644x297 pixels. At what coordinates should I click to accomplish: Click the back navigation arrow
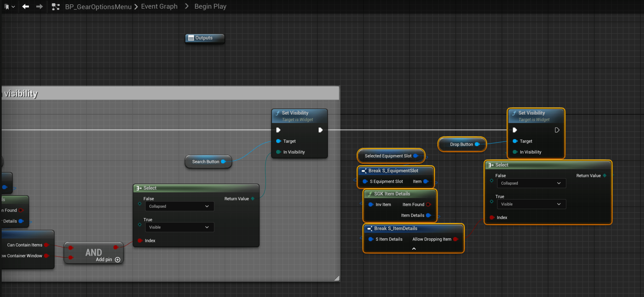(26, 6)
